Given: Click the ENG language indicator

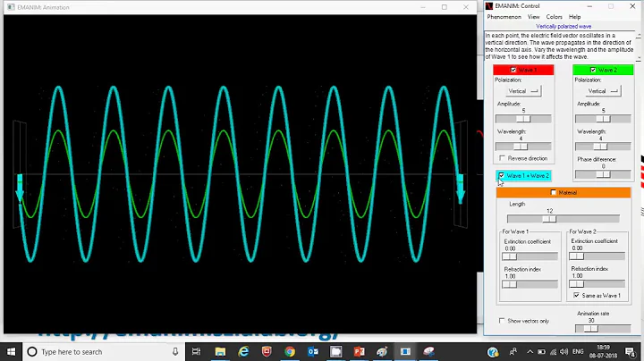Looking at the screenshot, I should [x=578, y=351].
